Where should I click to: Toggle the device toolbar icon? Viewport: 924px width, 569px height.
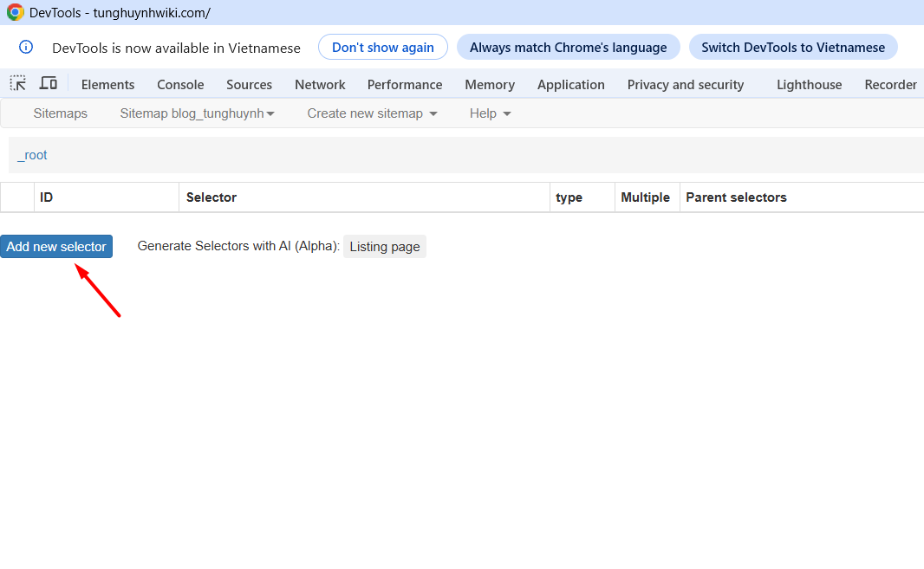coord(49,83)
